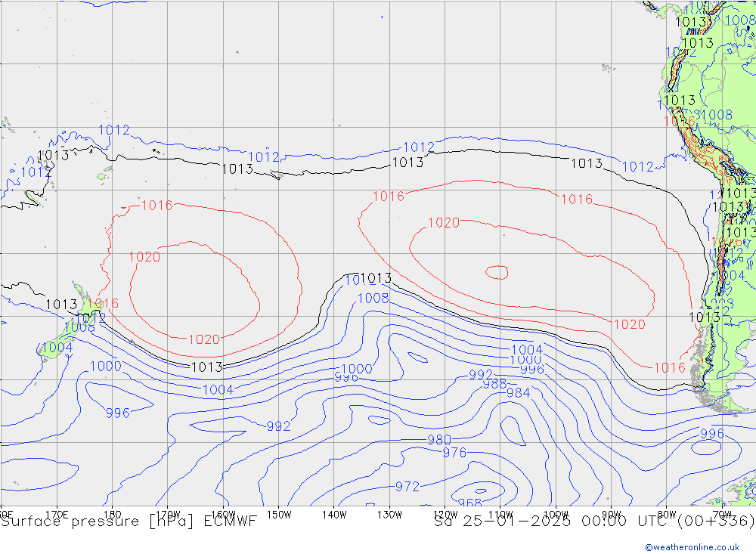Click the 100W longitude label
Viewport: 756px width, 554px height.
coord(556,515)
